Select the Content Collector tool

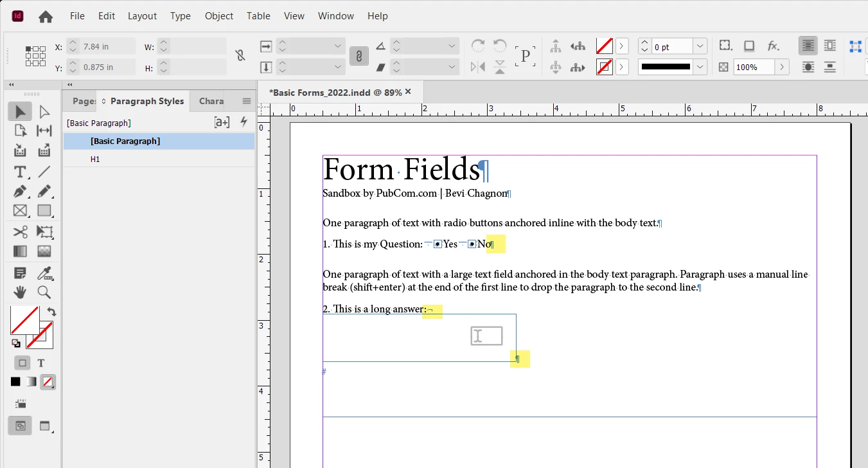click(x=20, y=151)
